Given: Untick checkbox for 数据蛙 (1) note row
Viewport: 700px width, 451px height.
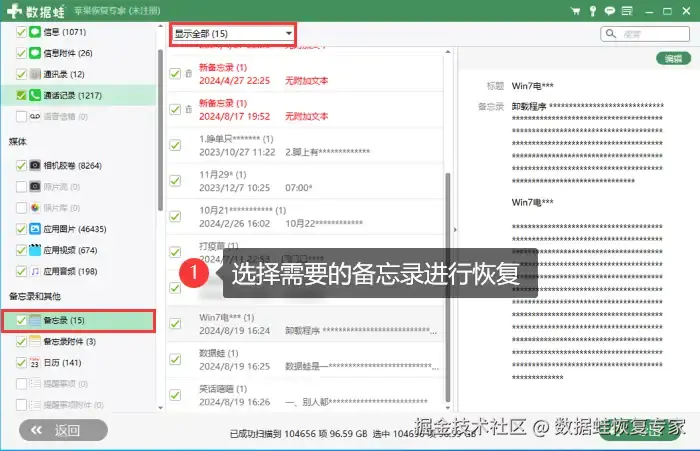Looking at the screenshot, I should (x=175, y=359).
